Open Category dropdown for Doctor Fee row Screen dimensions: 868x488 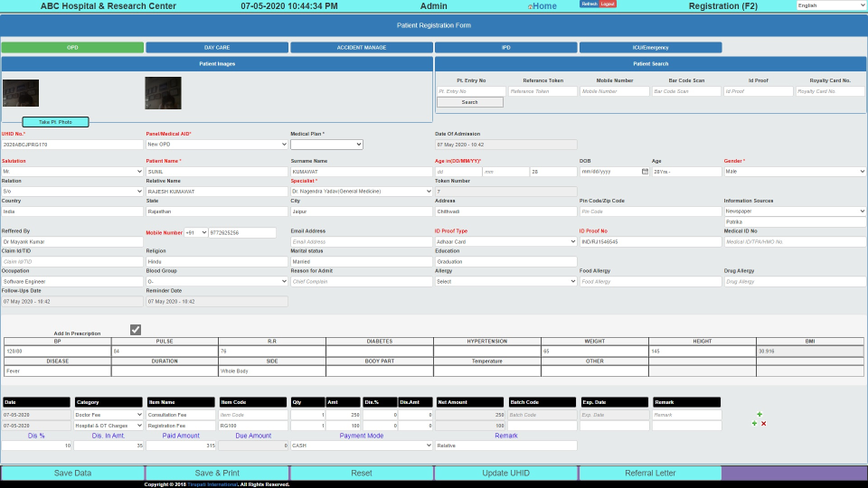(108, 415)
